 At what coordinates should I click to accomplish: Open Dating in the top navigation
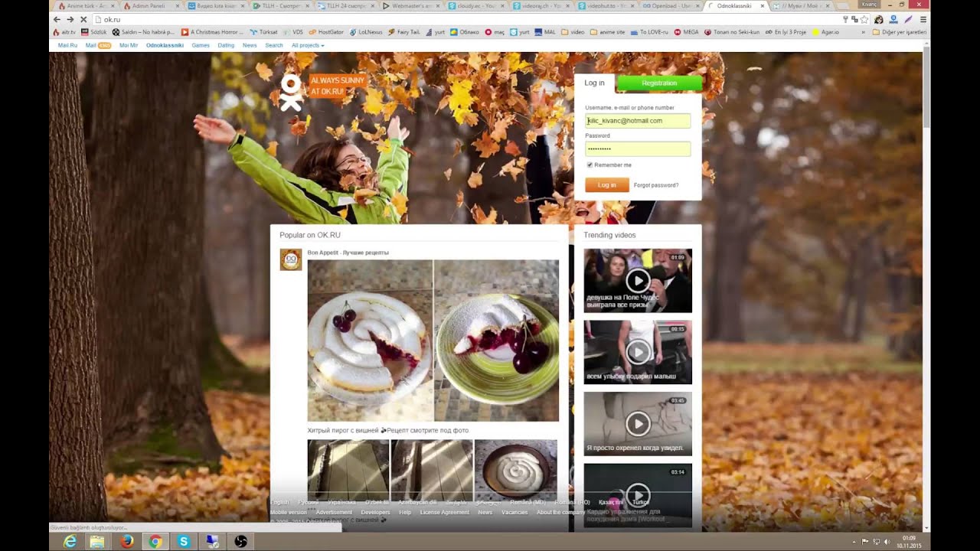(226, 45)
